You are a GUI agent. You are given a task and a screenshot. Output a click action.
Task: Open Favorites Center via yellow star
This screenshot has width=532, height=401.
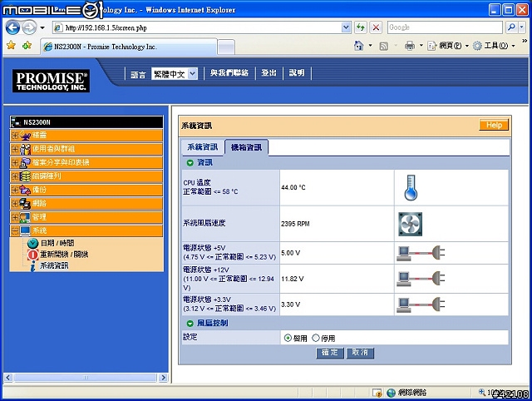pyautogui.click(x=11, y=46)
